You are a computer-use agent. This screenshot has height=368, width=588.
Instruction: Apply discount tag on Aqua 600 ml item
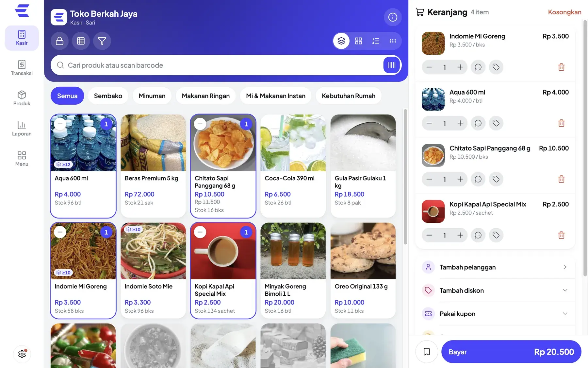coord(496,123)
